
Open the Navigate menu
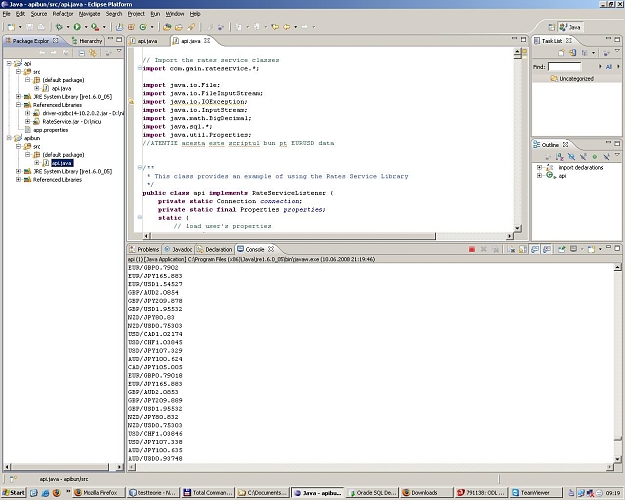click(89, 14)
